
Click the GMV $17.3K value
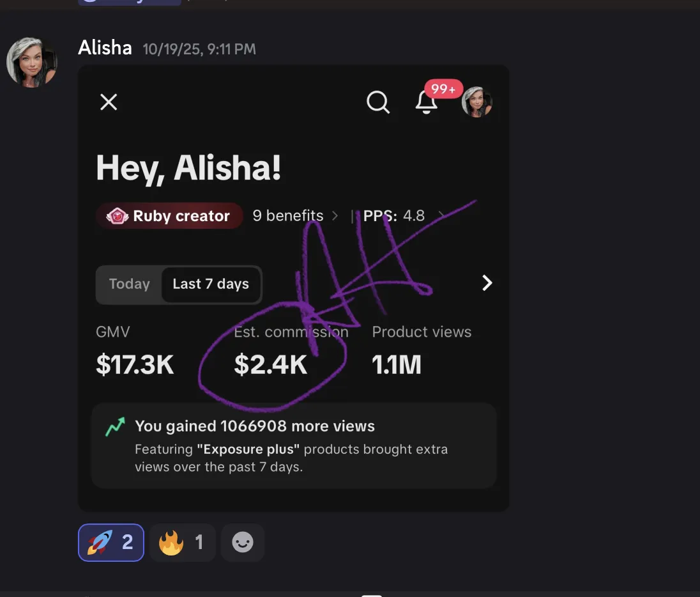135,364
